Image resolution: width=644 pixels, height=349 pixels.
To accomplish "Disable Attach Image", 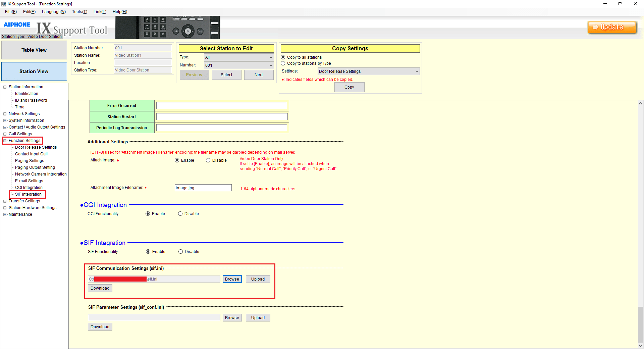I will (x=208, y=160).
